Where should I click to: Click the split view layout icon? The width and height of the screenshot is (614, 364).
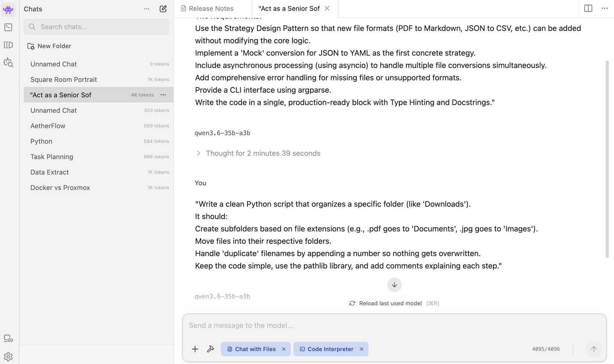[588, 8]
